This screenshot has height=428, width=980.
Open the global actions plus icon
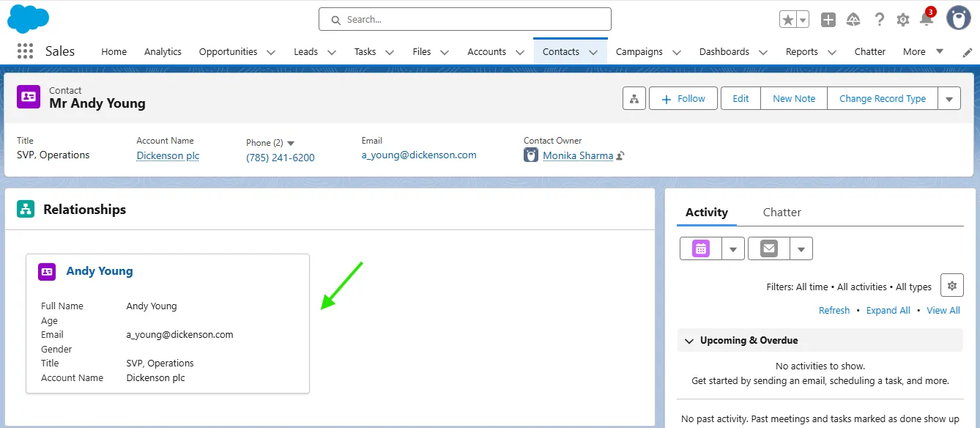[x=828, y=20]
